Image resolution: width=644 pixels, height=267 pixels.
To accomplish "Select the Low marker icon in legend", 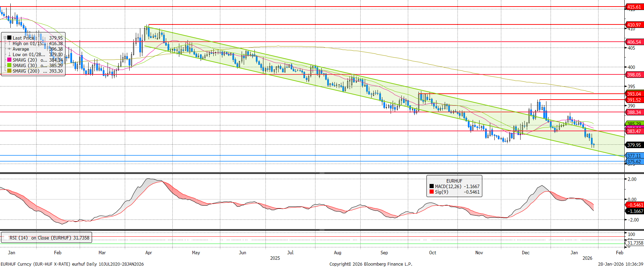I will (9, 54).
